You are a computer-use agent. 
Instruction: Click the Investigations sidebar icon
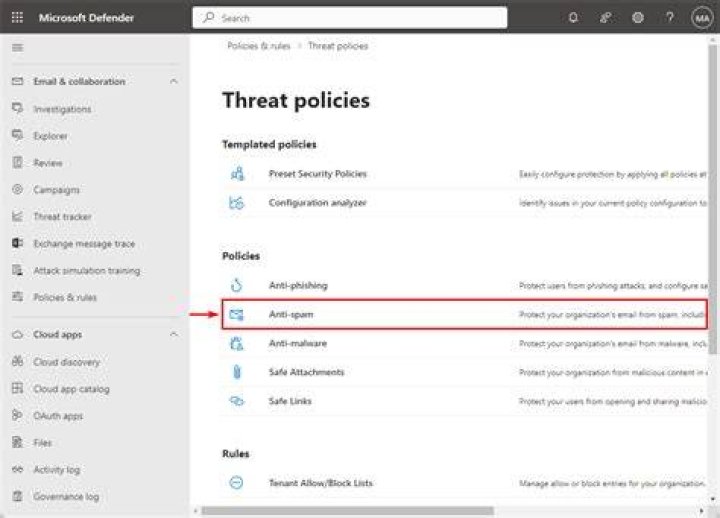coord(17,108)
